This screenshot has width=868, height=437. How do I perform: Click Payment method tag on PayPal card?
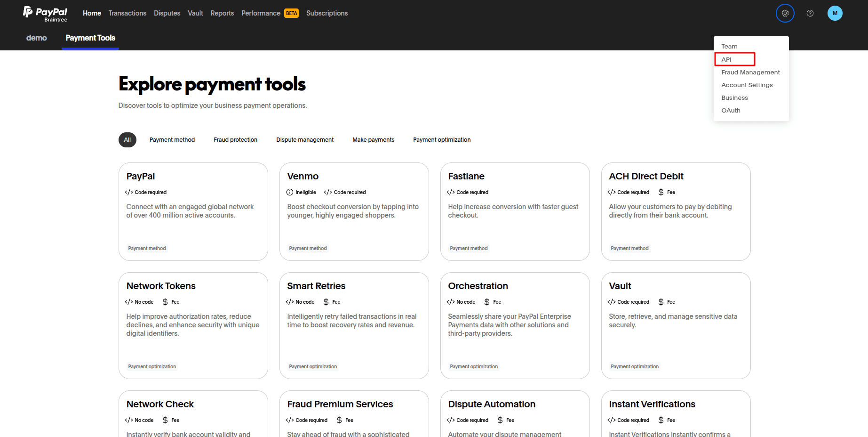click(147, 248)
